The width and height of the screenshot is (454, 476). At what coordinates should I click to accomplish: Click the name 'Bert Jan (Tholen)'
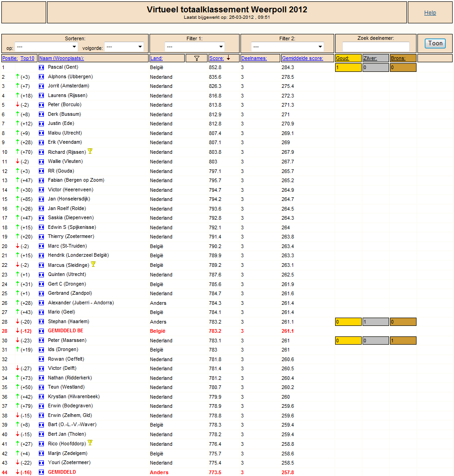click(67, 434)
